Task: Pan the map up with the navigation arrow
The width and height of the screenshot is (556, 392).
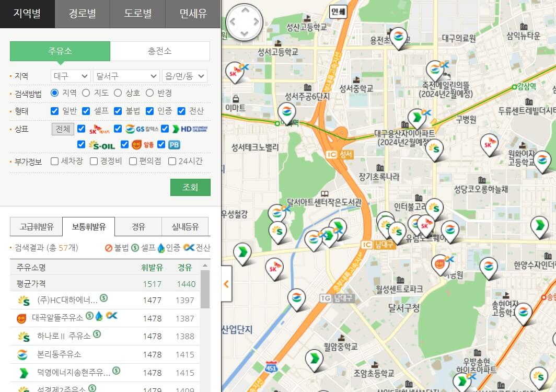Action: (x=245, y=10)
